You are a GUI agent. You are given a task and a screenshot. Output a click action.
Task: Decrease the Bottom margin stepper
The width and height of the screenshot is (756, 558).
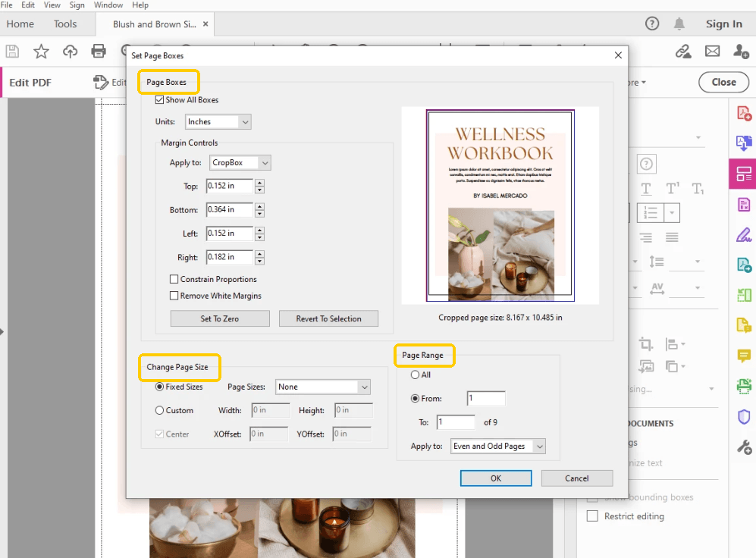[x=260, y=214]
